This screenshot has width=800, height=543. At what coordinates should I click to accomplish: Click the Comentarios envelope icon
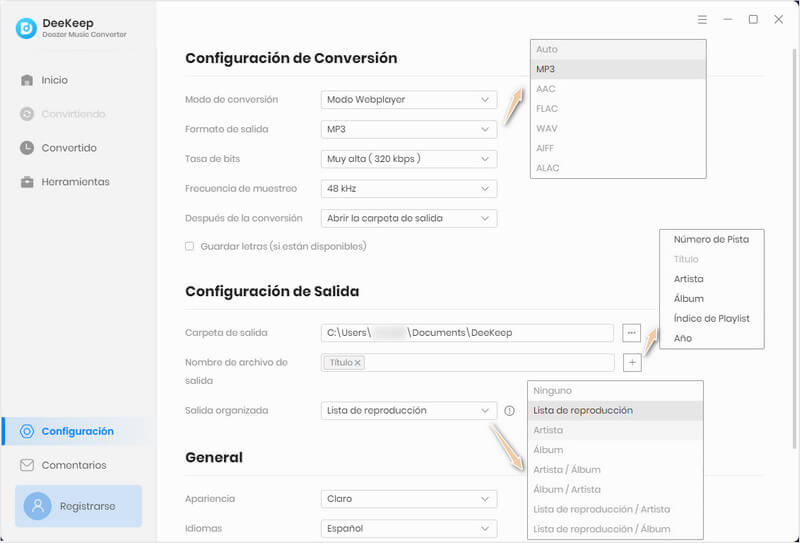tap(27, 465)
